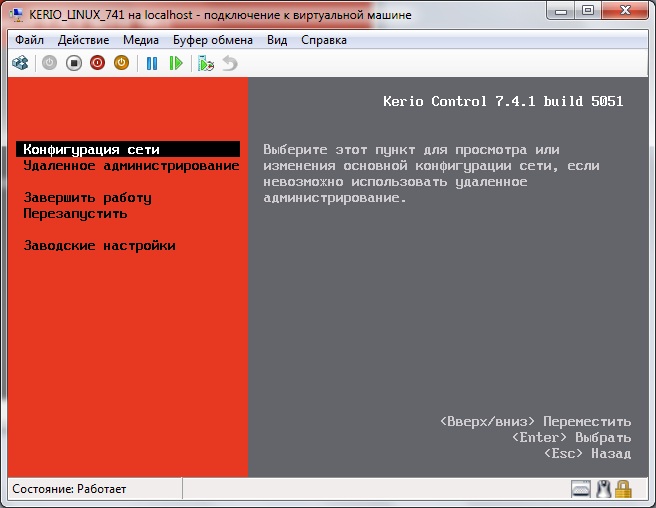Reset the VM with the green play icon
The width and height of the screenshot is (656, 508).
(x=176, y=63)
